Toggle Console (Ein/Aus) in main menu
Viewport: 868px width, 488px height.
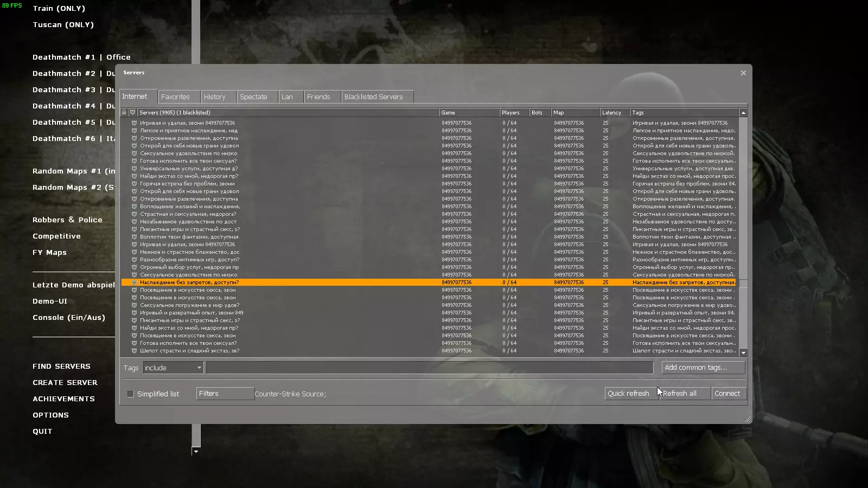click(69, 318)
